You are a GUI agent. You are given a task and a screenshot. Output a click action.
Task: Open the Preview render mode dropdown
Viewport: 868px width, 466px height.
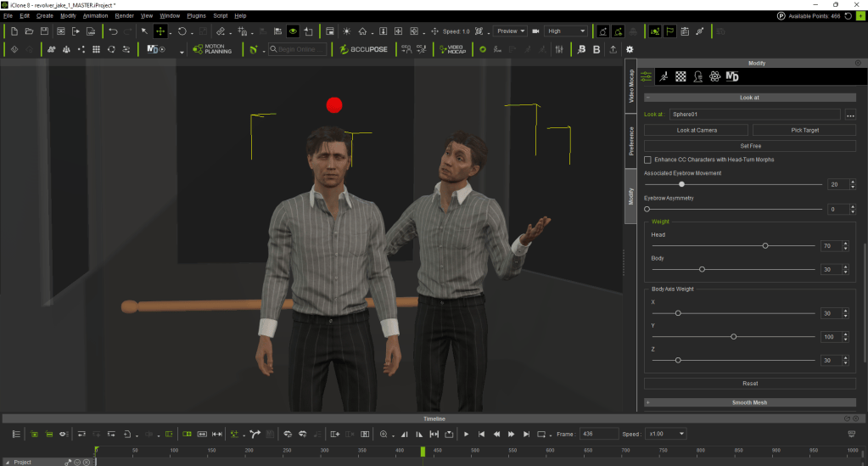tap(511, 31)
